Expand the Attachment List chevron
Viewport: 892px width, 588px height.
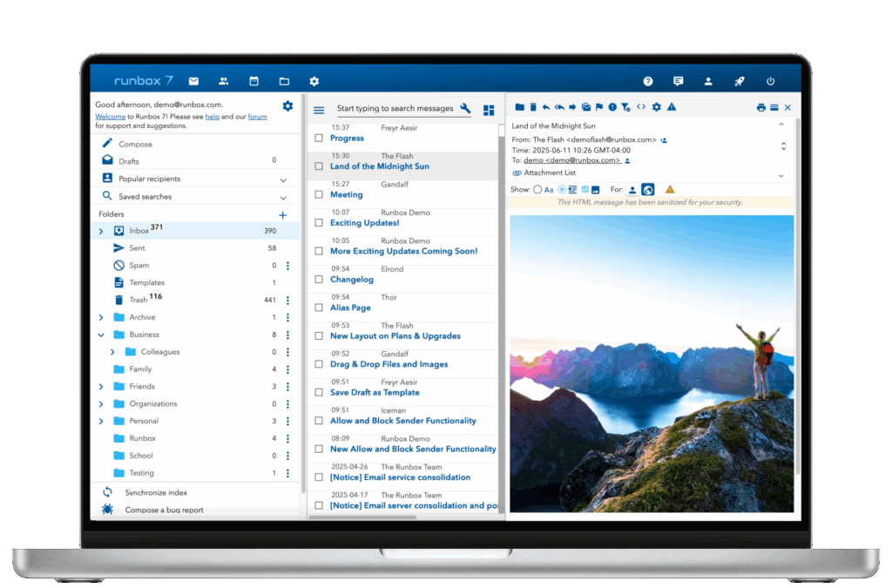[x=781, y=176]
